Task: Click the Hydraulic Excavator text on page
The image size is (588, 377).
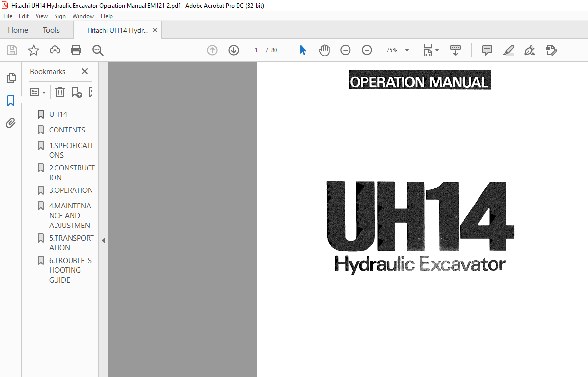Action: pyautogui.click(x=420, y=265)
